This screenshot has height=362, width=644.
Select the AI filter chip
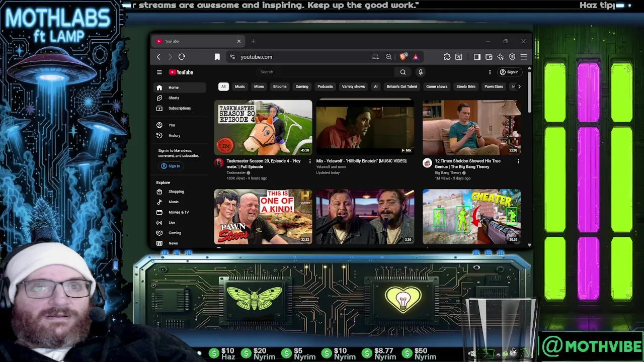375,86
